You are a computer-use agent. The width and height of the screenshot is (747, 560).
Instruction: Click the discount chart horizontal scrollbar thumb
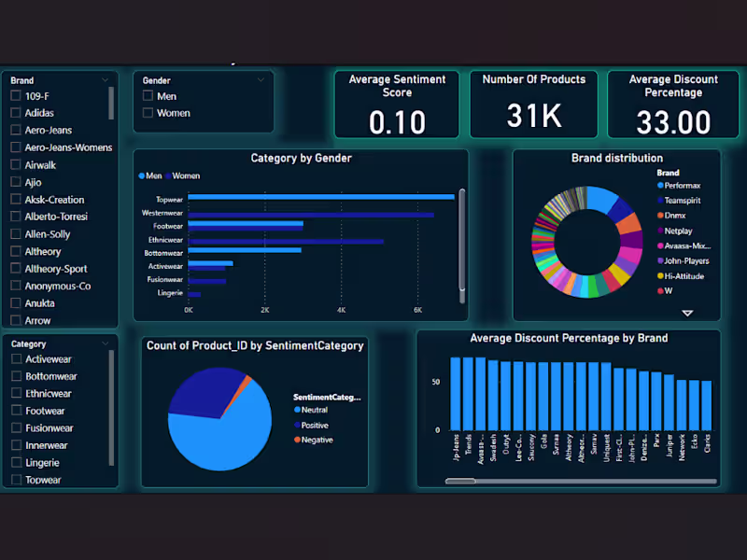click(460, 481)
